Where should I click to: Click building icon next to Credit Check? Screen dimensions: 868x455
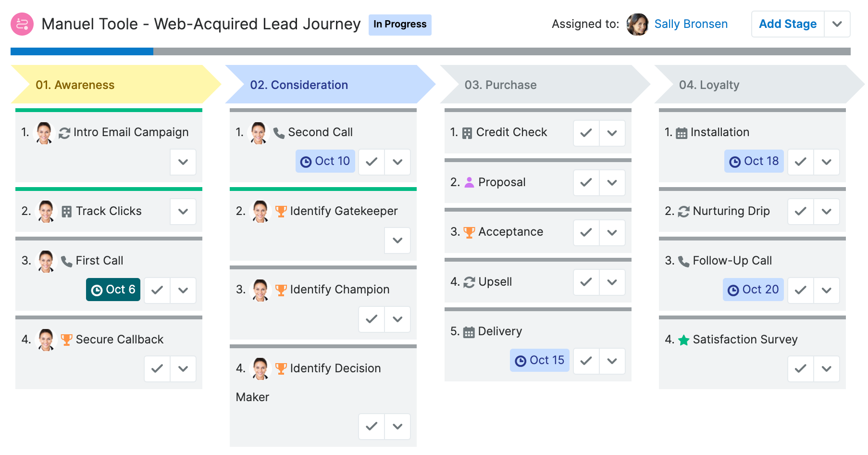467,133
